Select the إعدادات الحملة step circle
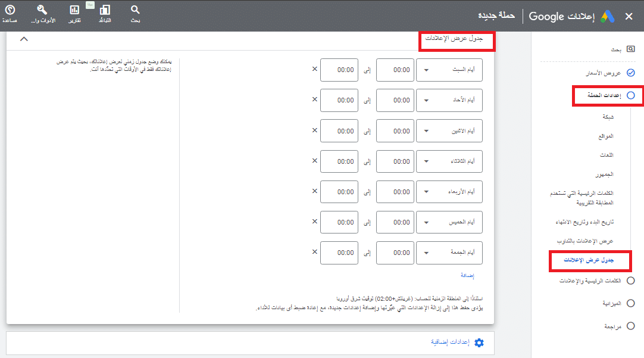The height and width of the screenshot is (358, 644). point(631,95)
